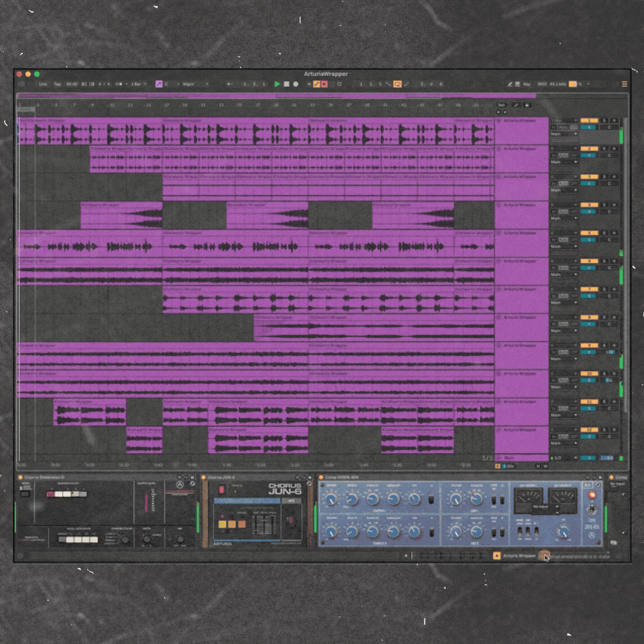
Task: Toggle track 5 activator button
Action: point(589,233)
